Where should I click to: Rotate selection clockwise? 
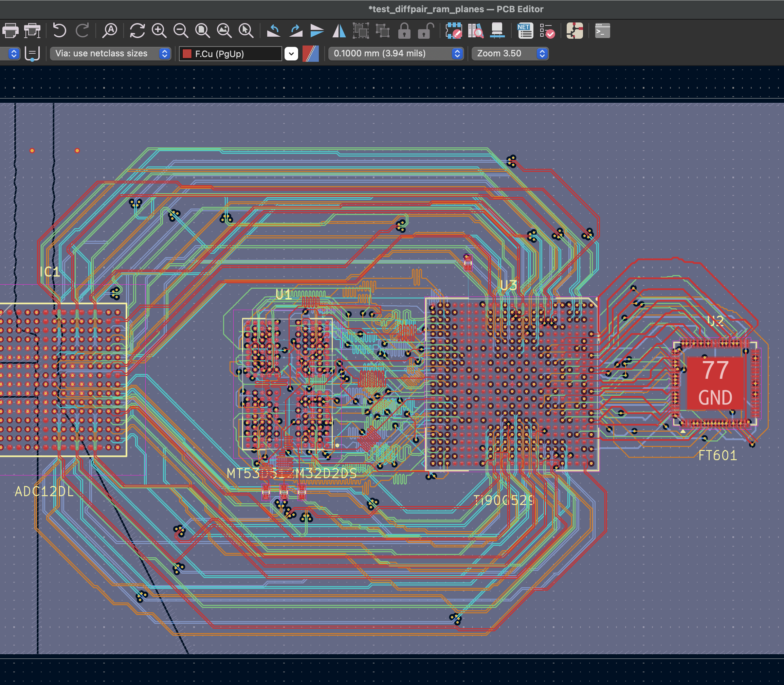coord(295,31)
